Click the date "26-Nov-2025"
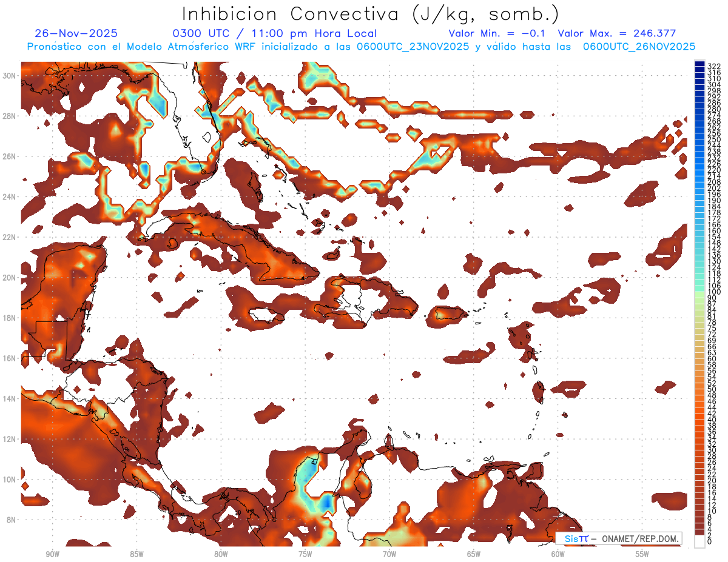The width and height of the screenshot is (728, 562). click(76, 33)
